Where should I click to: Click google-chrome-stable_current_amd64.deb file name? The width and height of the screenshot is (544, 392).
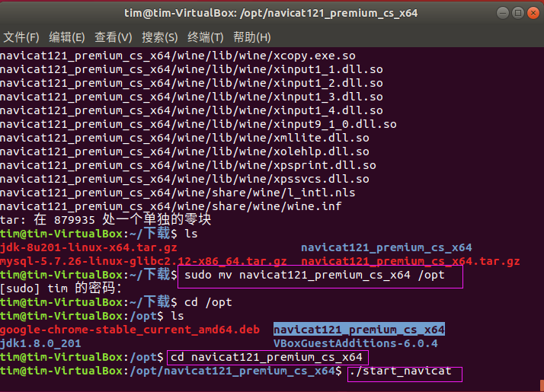coord(130,330)
